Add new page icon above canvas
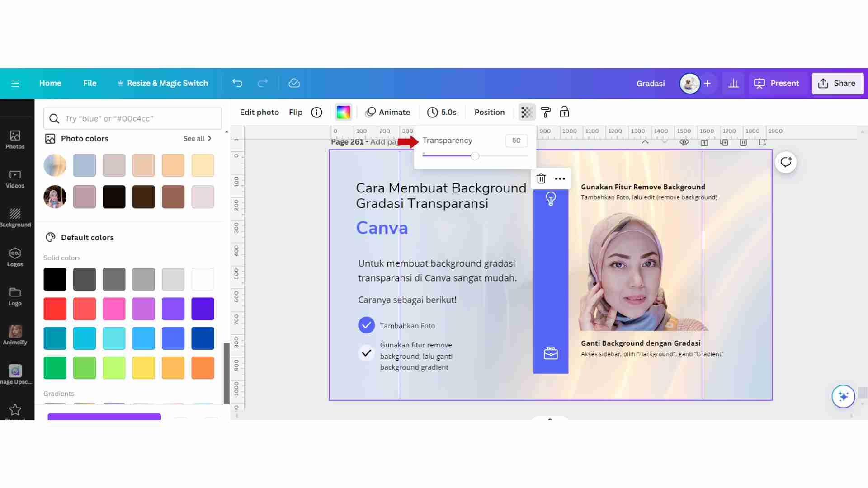The width and height of the screenshot is (868, 488). click(x=763, y=142)
